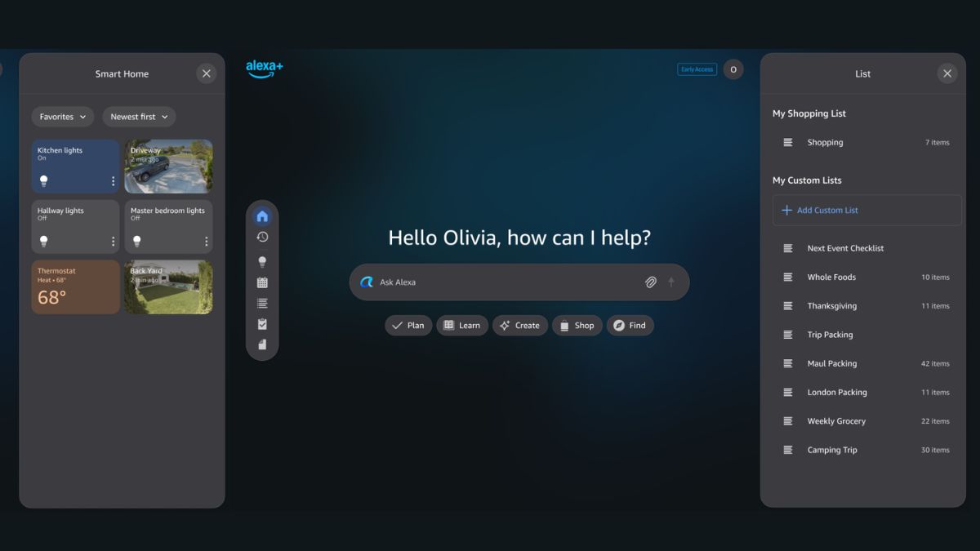The width and height of the screenshot is (980, 551).
Task: Open the Weekly Grocery list
Action: [x=866, y=421]
